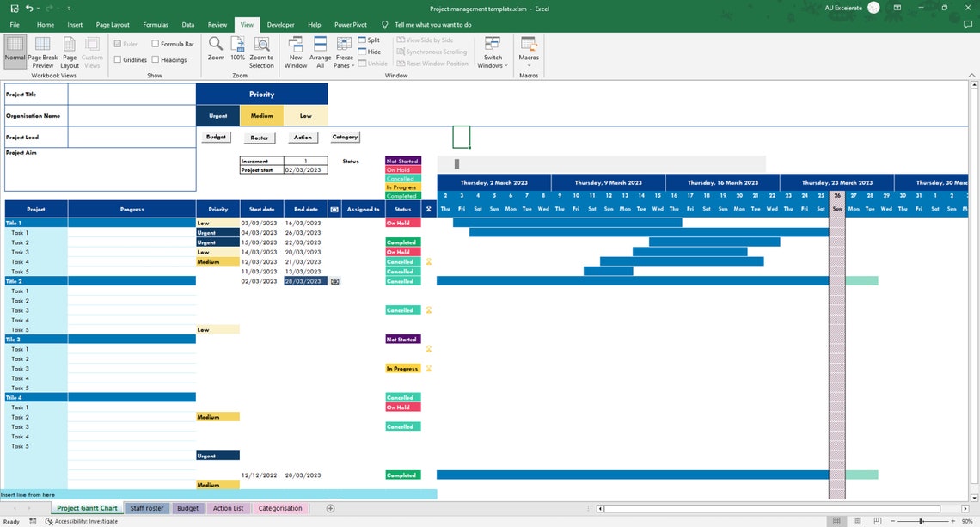Switch to the Developer ribbon tab
Image resolution: width=980 pixels, height=527 pixels.
pos(280,24)
